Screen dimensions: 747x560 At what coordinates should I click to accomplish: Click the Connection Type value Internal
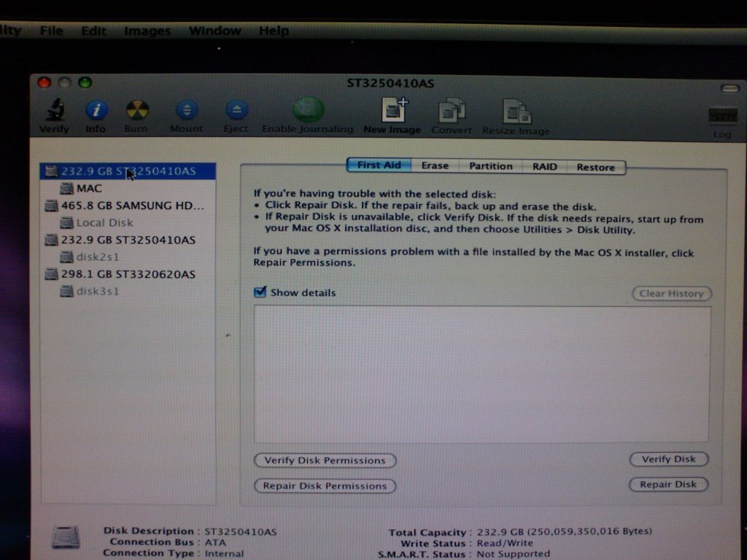click(x=224, y=553)
